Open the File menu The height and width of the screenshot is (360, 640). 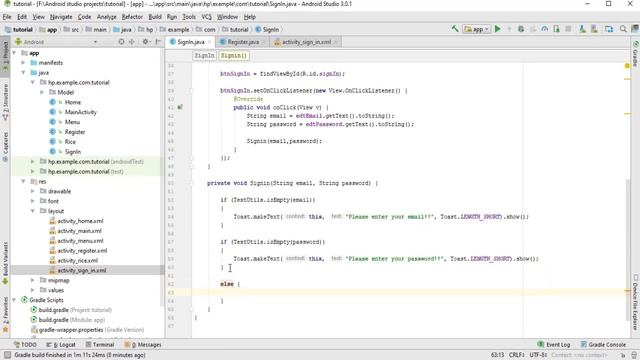7,17
